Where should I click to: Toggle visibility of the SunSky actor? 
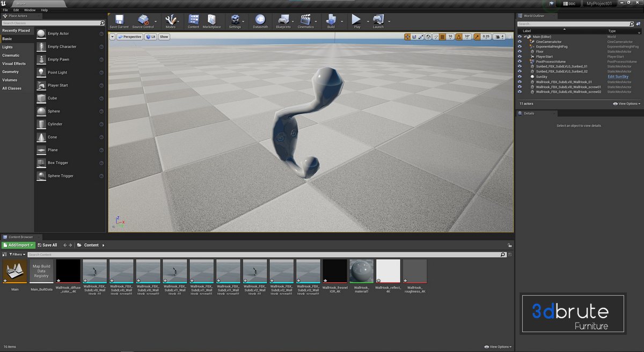click(519, 77)
